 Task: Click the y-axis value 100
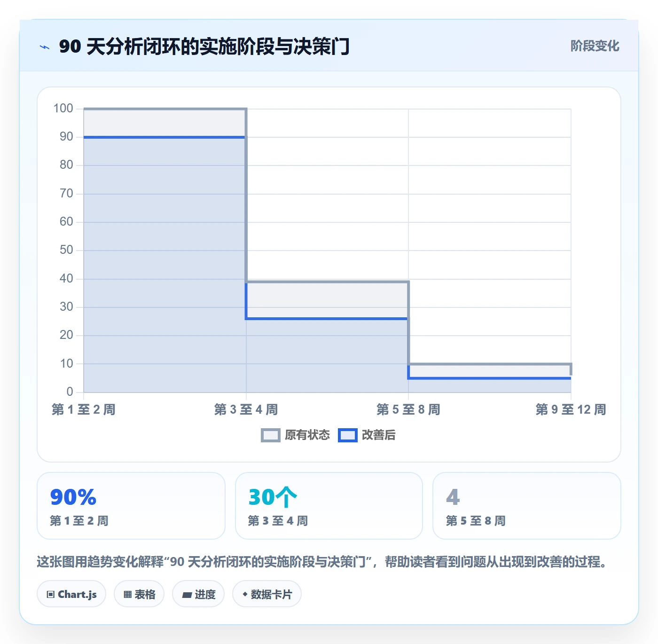(63, 109)
